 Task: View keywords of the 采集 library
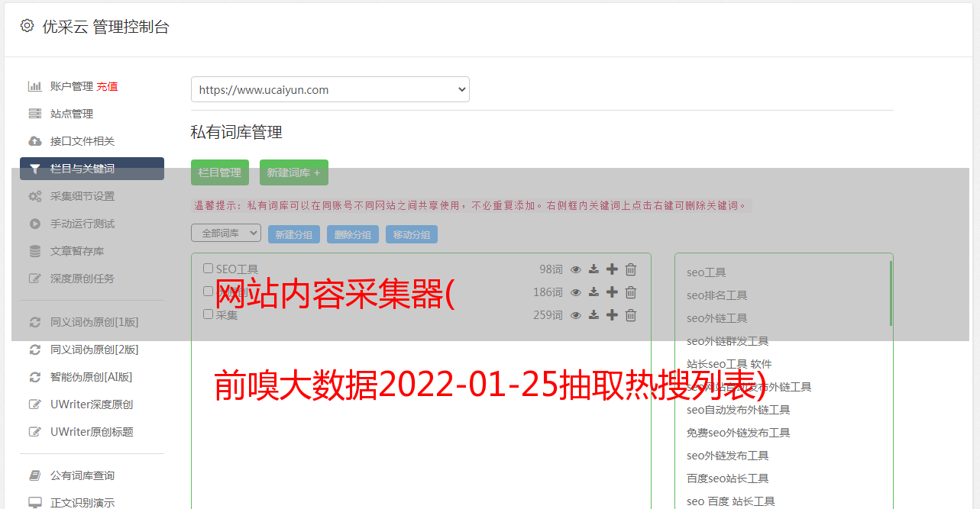(x=576, y=315)
